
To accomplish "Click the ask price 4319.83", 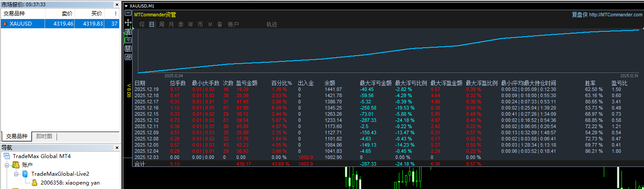I will point(93,24).
